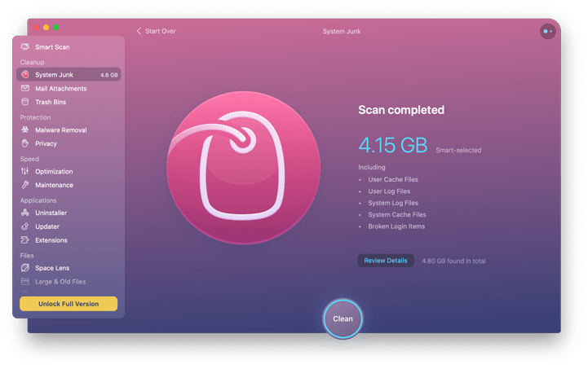588x369 pixels.
Task: Select Space Lens
Action: (x=69, y=268)
